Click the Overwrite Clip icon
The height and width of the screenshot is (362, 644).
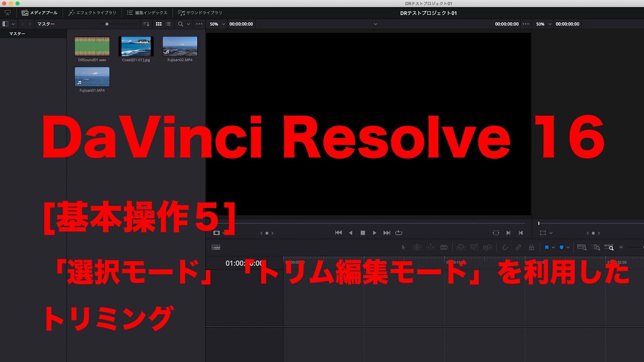[474, 247]
